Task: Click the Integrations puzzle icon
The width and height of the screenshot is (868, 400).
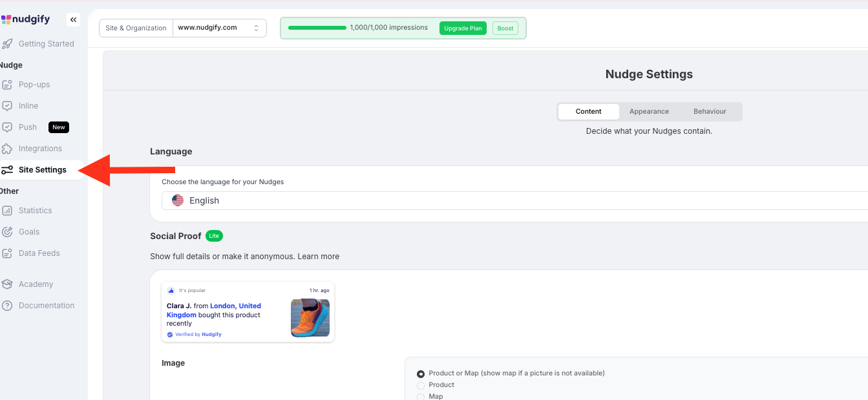Action: click(x=7, y=149)
